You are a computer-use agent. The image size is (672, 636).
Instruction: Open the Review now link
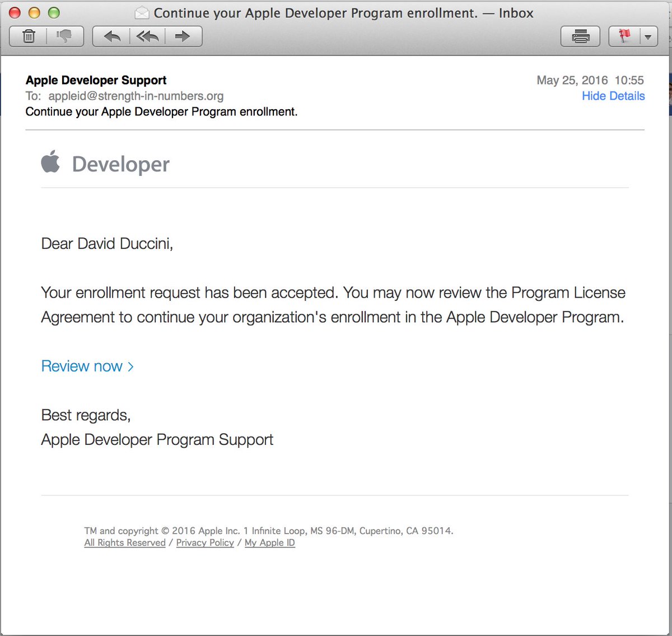(87, 366)
